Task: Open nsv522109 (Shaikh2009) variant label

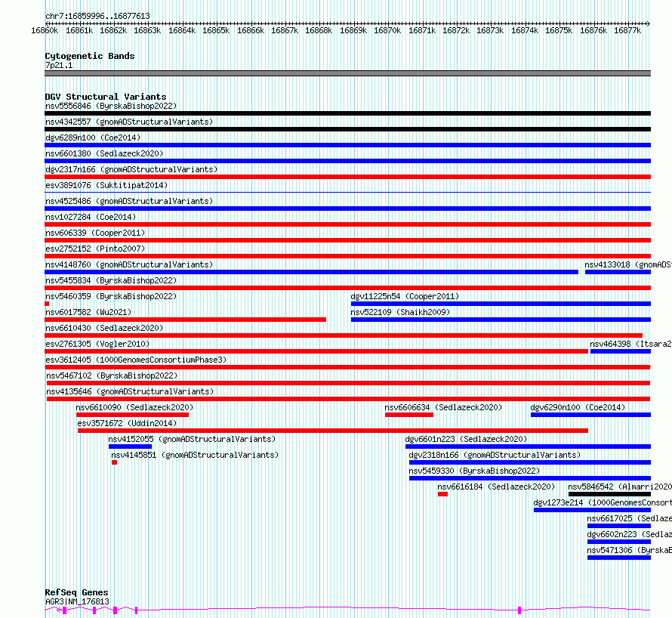Action: [x=400, y=312]
